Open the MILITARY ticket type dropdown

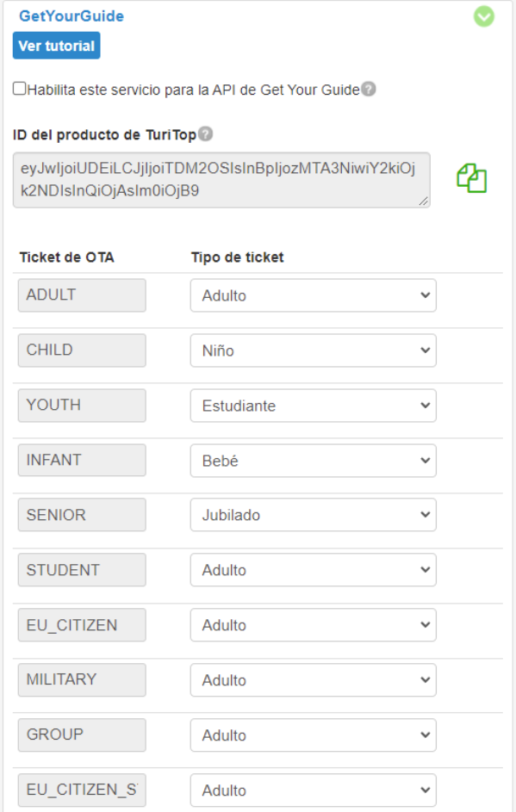[313, 680]
